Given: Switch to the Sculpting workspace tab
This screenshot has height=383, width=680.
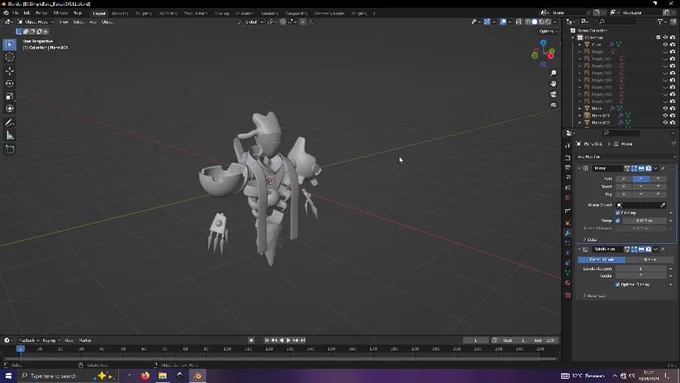Looking at the screenshot, I should click(x=144, y=13).
